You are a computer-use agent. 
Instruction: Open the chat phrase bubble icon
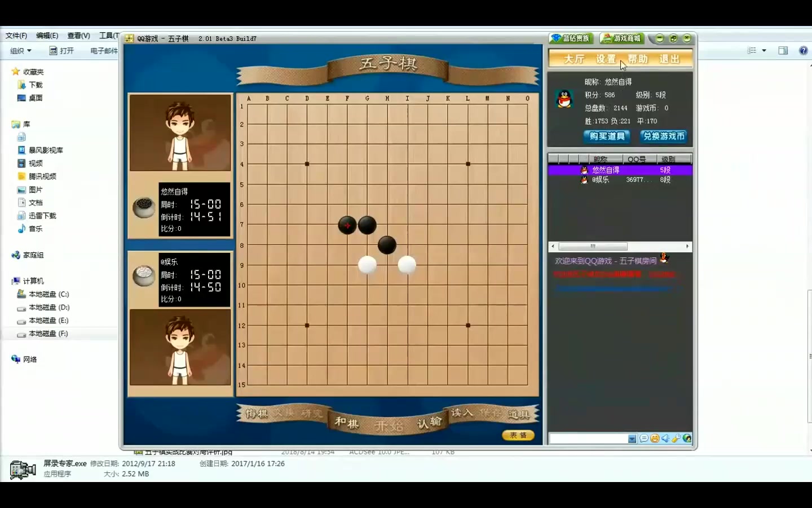tap(644, 439)
